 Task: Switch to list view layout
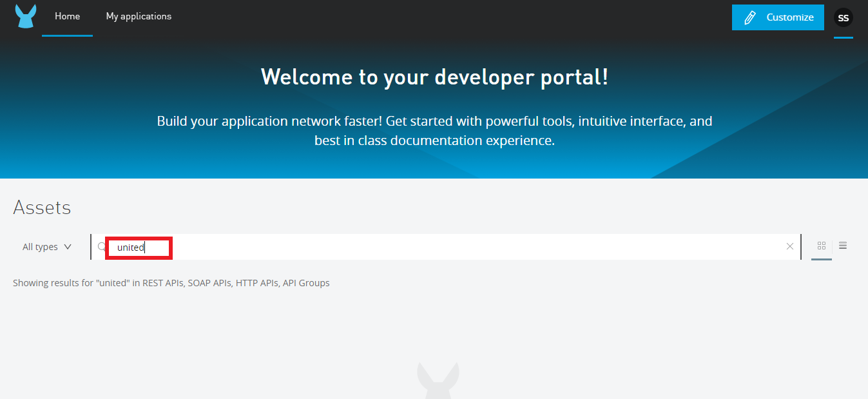tap(843, 246)
